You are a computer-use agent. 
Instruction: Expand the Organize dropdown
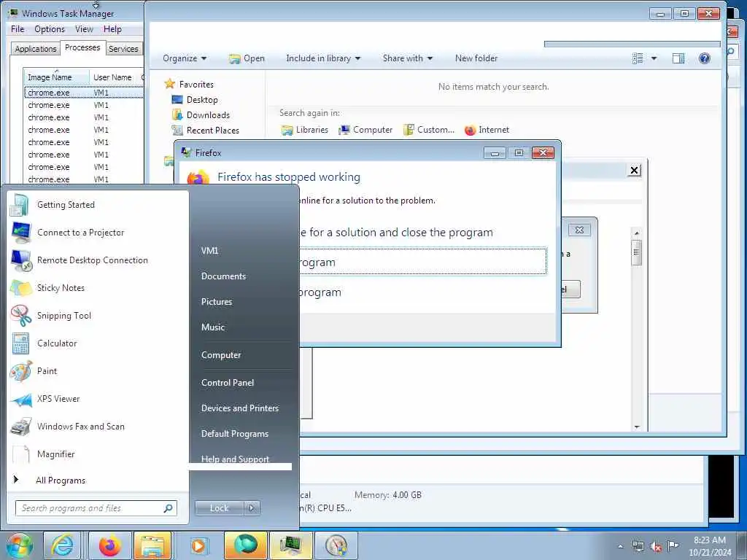tap(185, 58)
